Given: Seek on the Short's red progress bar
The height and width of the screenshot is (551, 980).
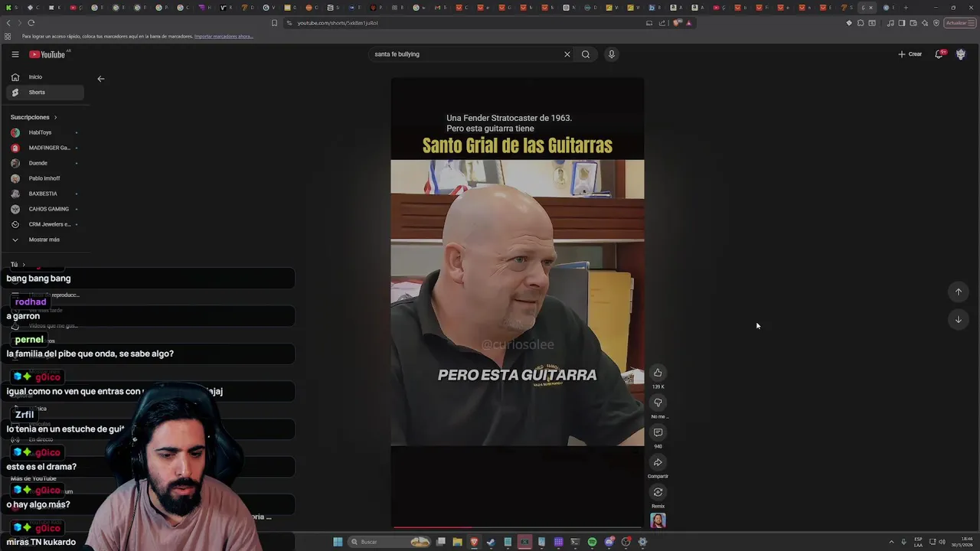Looking at the screenshot, I should click(x=518, y=527).
